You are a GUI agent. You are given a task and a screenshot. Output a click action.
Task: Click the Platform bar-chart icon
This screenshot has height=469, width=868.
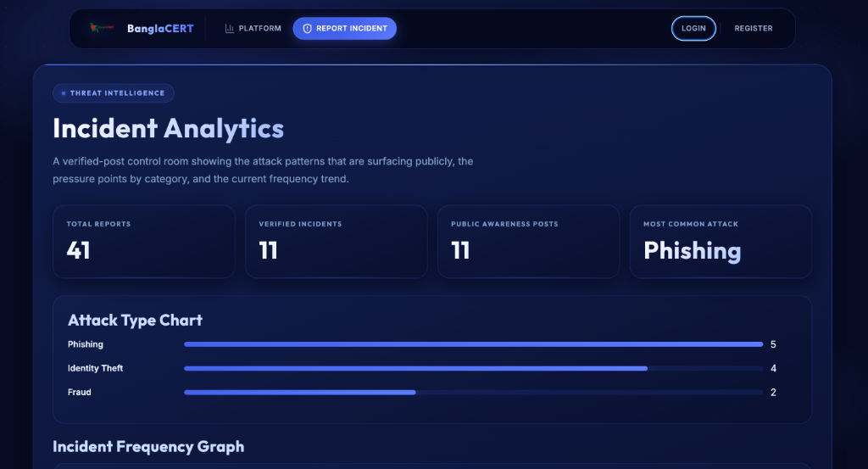229,28
